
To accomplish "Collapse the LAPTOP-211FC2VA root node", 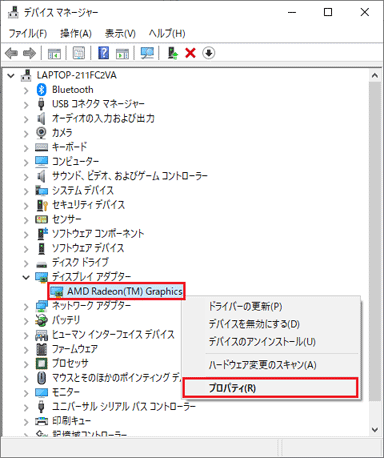I will click(11, 76).
